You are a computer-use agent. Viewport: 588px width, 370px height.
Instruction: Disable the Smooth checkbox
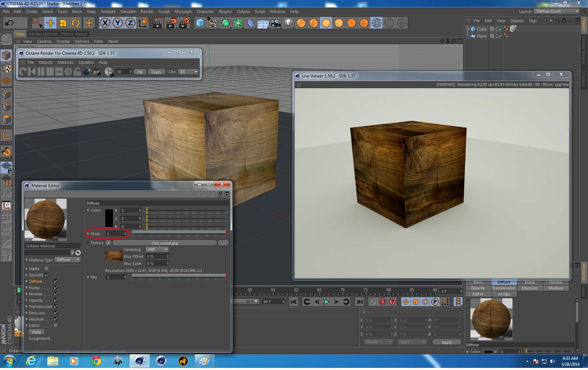[47, 275]
